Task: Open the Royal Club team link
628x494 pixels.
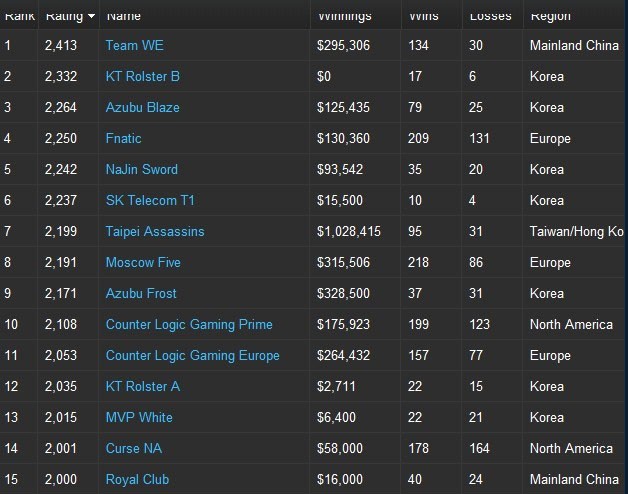Action: [x=137, y=479]
